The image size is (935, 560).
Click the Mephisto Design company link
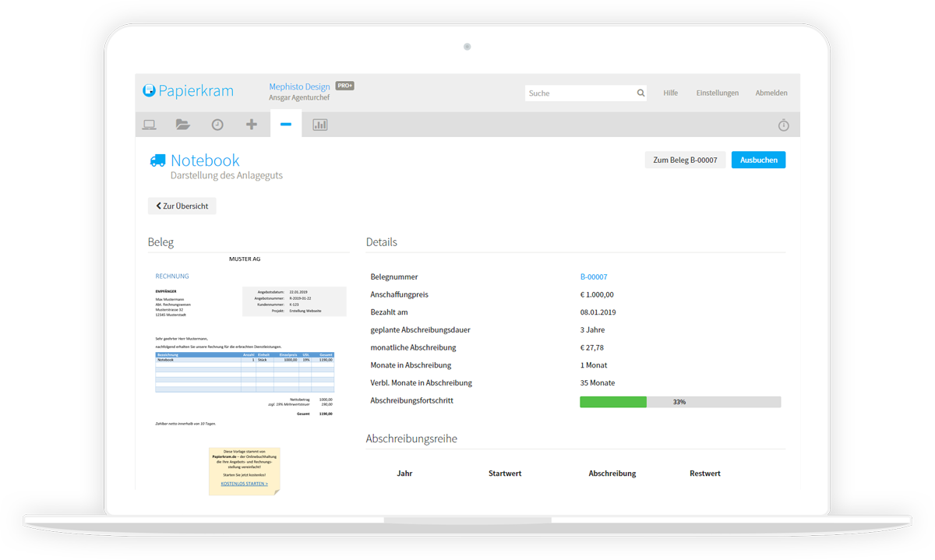click(299, 86)
